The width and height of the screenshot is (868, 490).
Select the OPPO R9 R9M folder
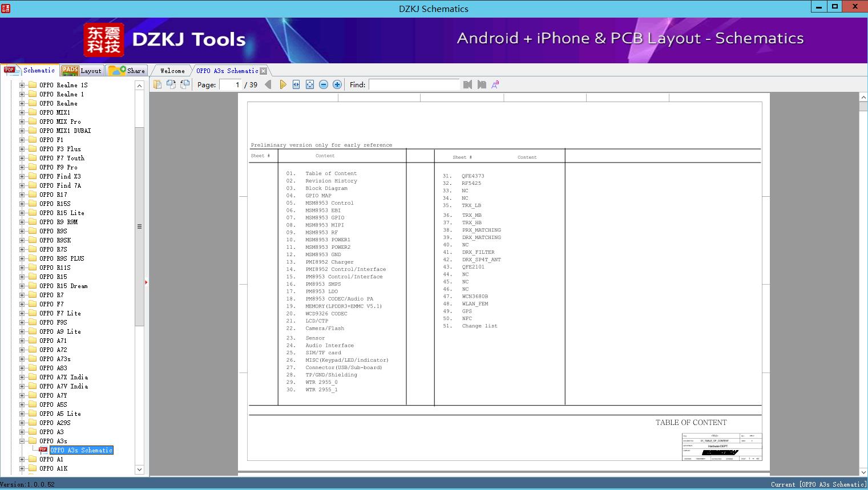point(58,222)
